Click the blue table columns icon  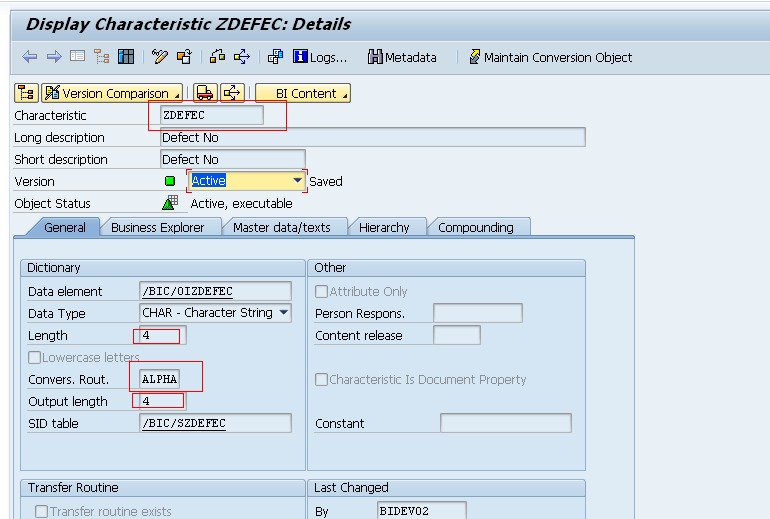tap(126, 56)
